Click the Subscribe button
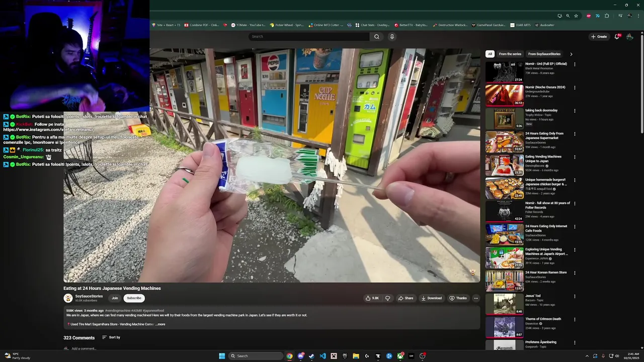This screenshot has height=362, width=644. [x=134, y=298]
